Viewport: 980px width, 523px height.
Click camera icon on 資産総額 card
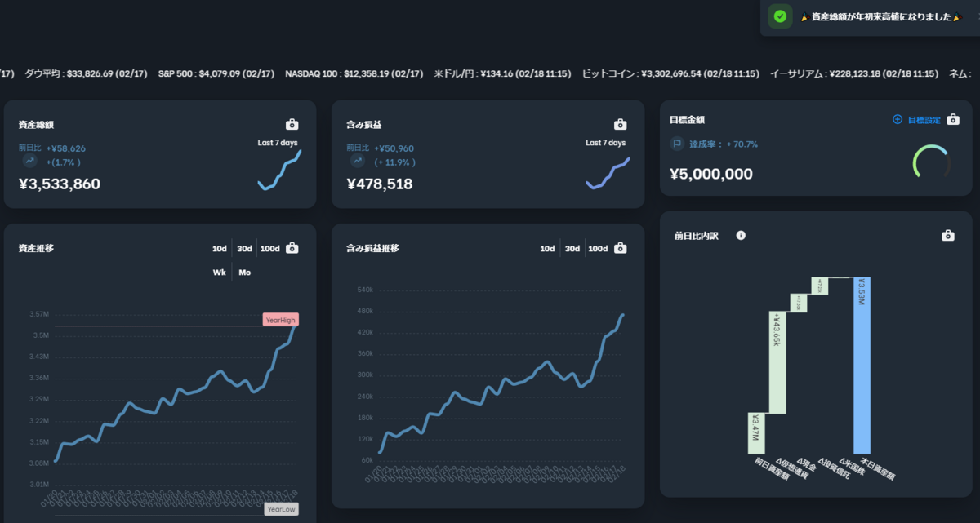[292, 125]
